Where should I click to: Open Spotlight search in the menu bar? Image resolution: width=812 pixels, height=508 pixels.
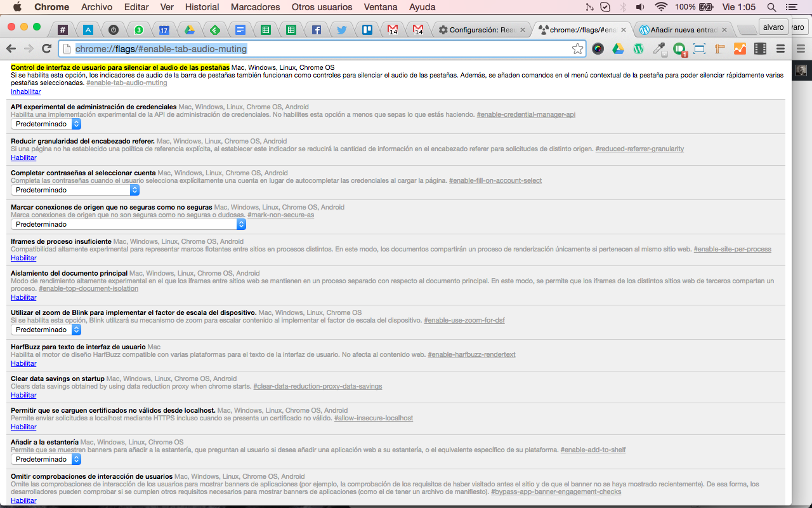pyautogui.click(x=771, y=7)
